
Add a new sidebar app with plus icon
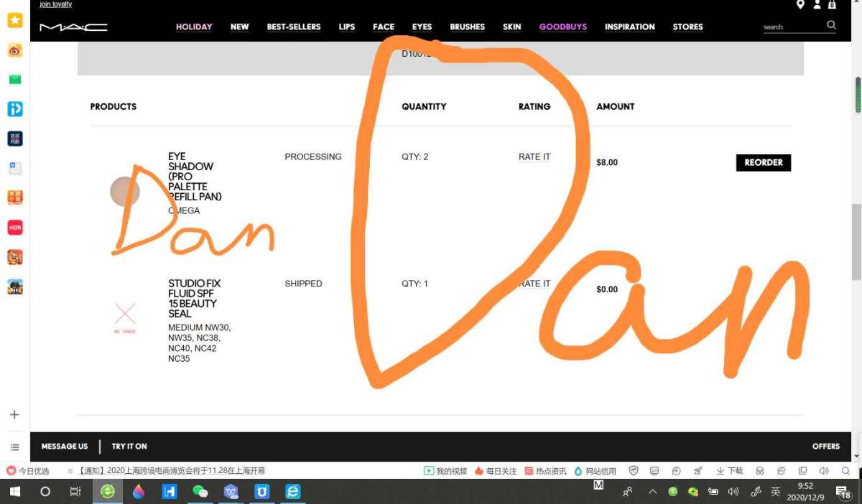(14, 415)
